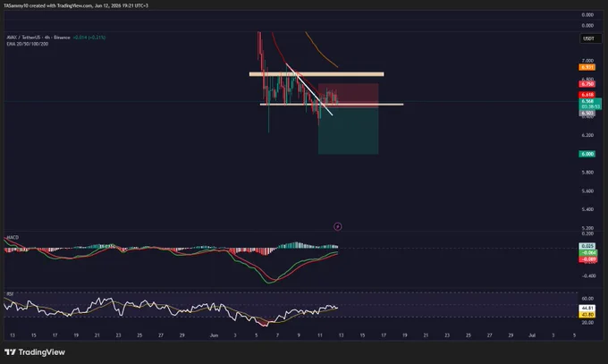
Task: Click the green MACD value -0.064 label
Action: (x=587, y=252)
